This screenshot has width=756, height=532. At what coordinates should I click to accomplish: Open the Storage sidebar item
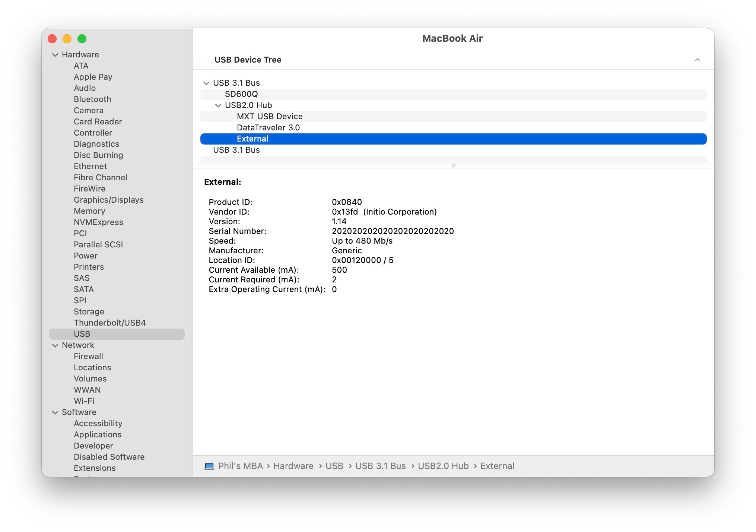tap(89, 311)
